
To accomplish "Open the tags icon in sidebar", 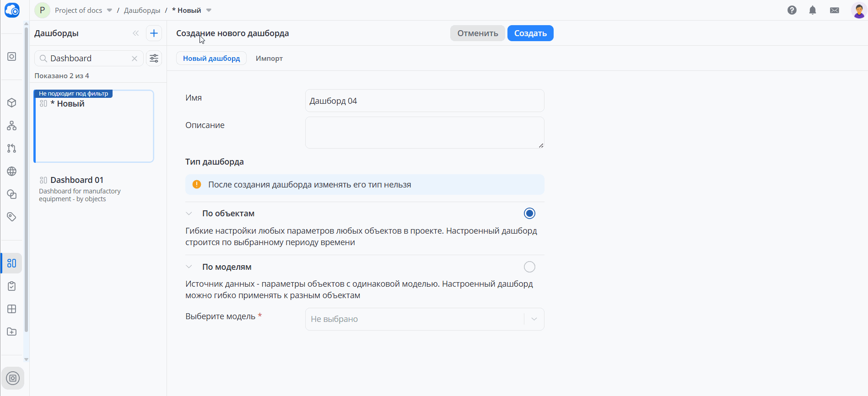I will [x=12, y=217].
